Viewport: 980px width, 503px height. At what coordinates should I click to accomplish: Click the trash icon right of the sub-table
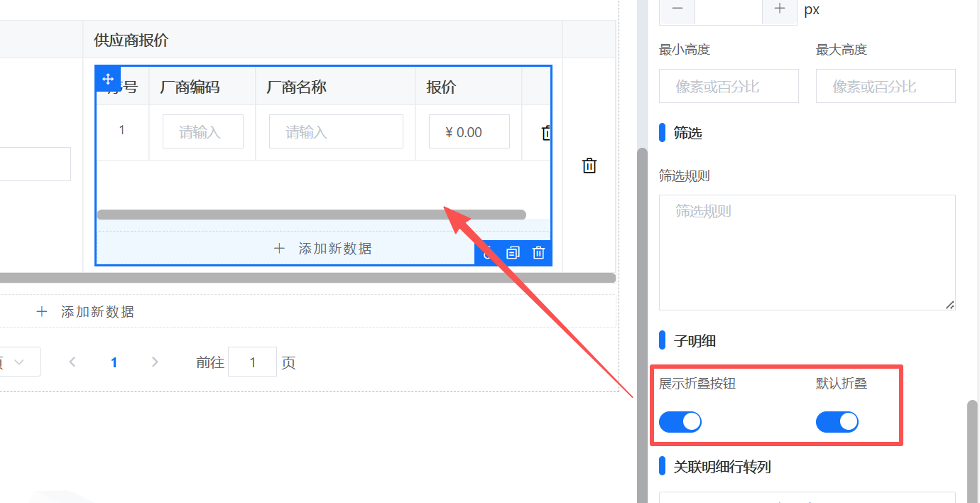click(589, 166)
